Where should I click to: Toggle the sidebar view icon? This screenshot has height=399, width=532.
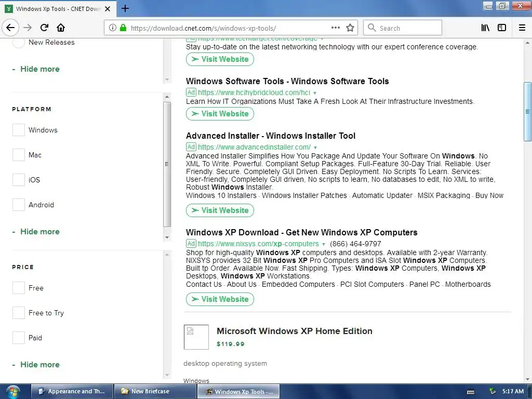[502, 28]
